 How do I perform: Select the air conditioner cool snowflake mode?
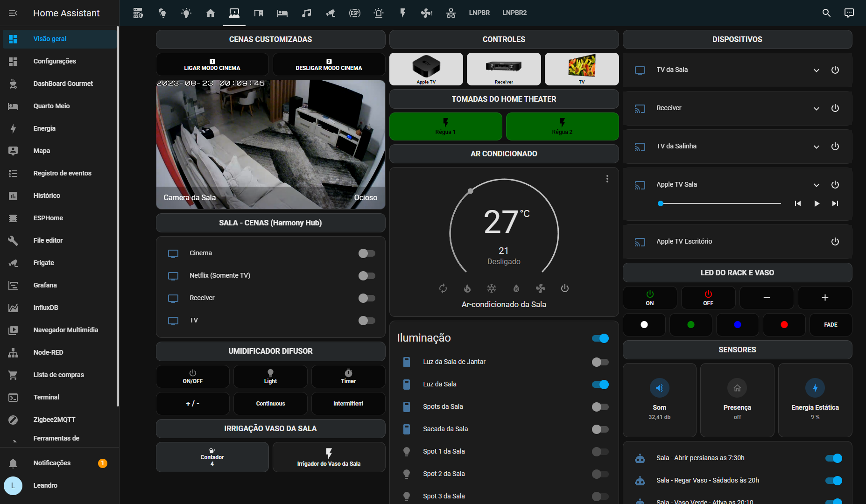point(492,288)
